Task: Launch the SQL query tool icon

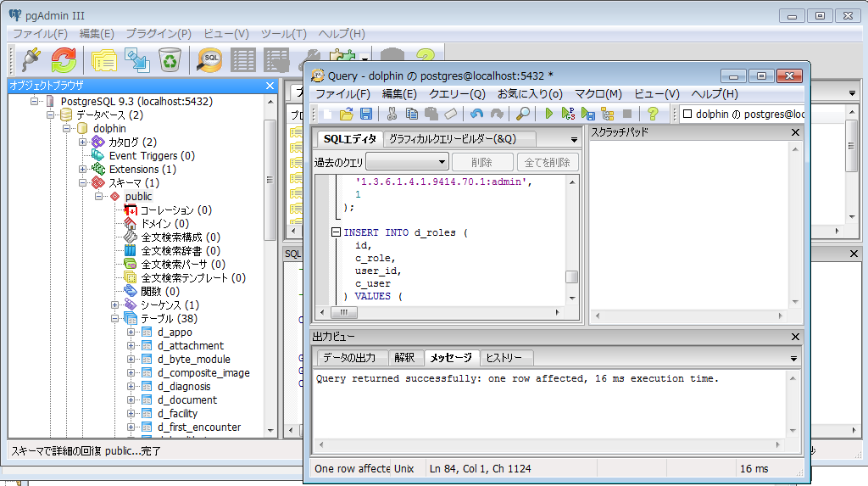Action: [210, 60]
